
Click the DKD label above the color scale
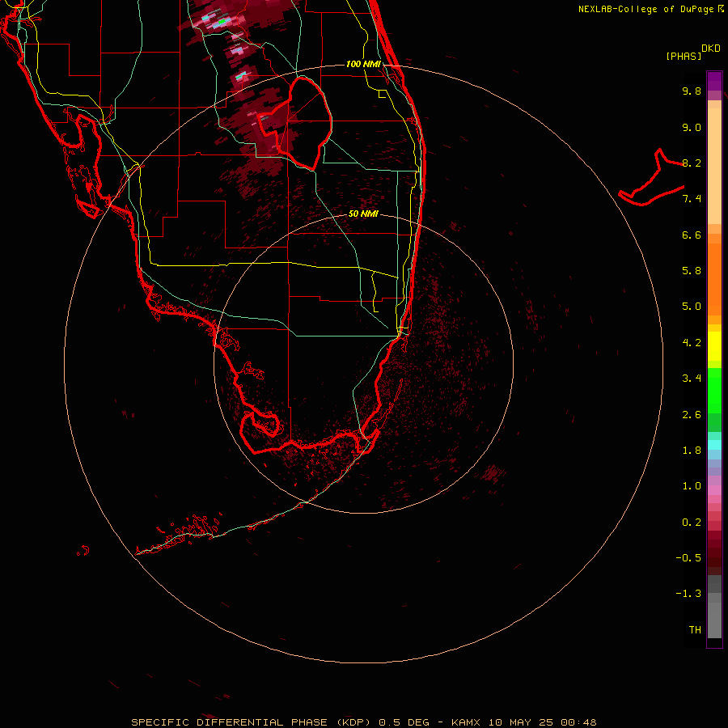pos(711,49)
